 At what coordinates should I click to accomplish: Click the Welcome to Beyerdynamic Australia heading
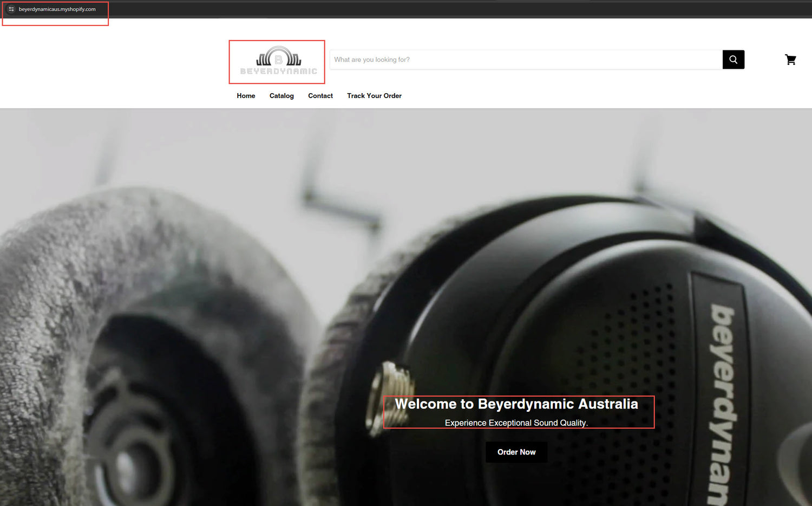(x=516, y=404)
